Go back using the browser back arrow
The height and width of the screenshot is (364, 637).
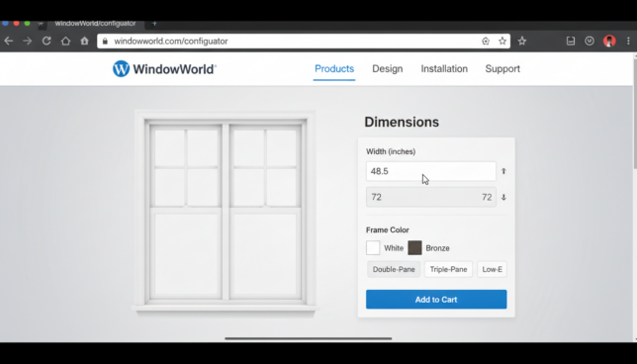point(9,41)
